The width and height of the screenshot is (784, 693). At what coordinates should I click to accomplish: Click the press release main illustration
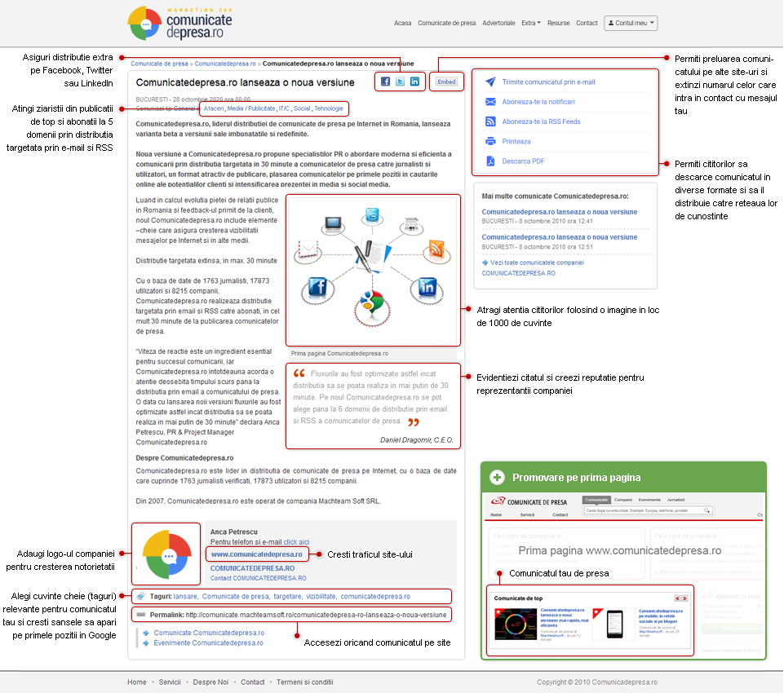coord(372,270)
